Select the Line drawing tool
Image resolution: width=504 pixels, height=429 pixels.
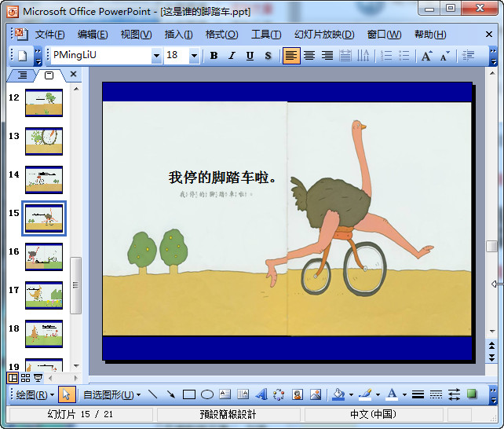(x=152, y=394)
